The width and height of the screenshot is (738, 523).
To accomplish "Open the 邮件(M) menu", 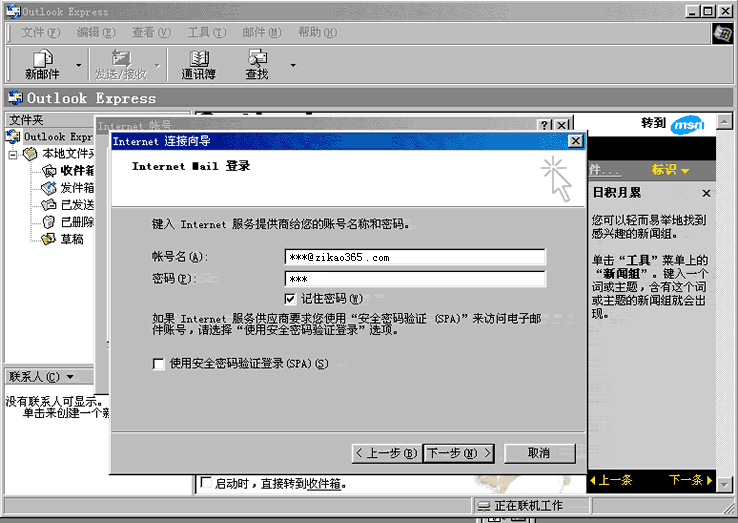I will coord(262,32).
